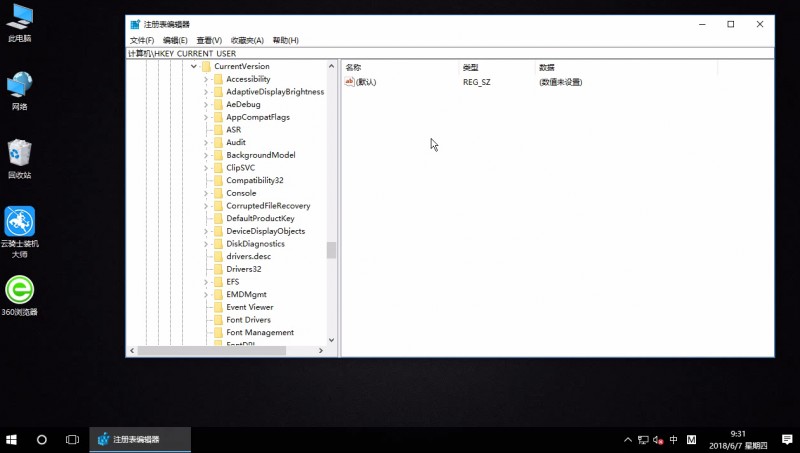
Task: Expand the AppCompatFlags key
Action: click(206, 117)
